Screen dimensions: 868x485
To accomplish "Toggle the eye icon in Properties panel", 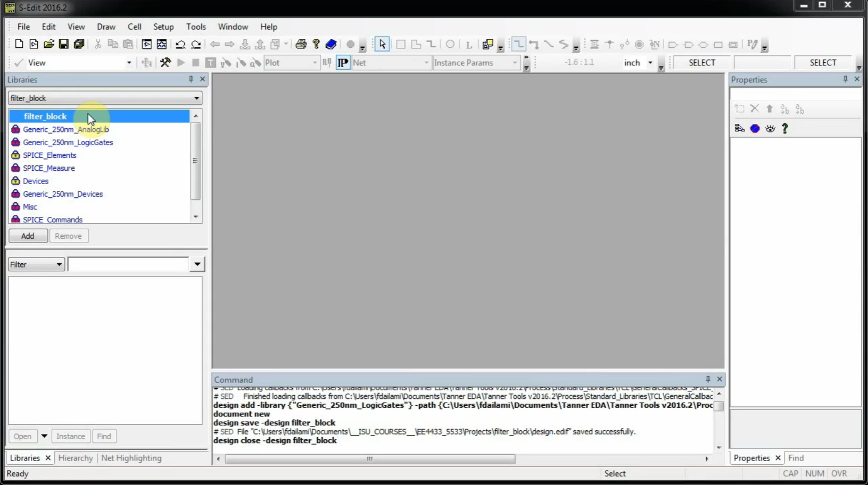I will pos(770,128).
